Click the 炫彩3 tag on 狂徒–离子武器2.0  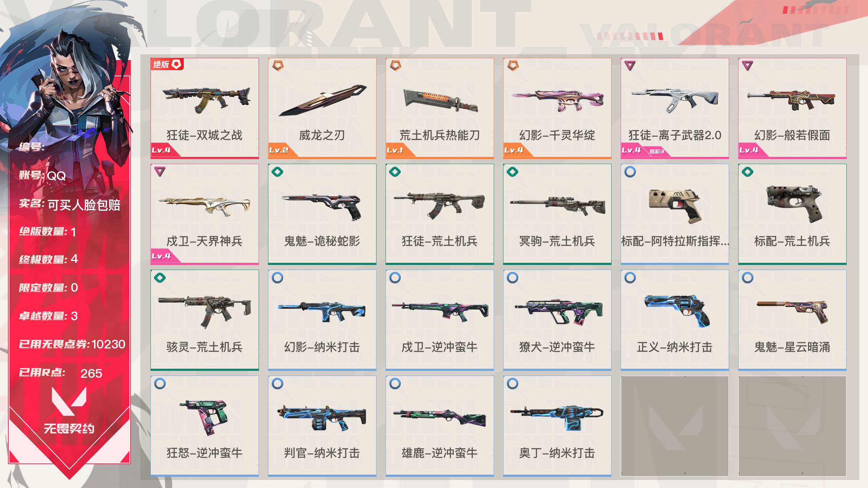point(656,151)
